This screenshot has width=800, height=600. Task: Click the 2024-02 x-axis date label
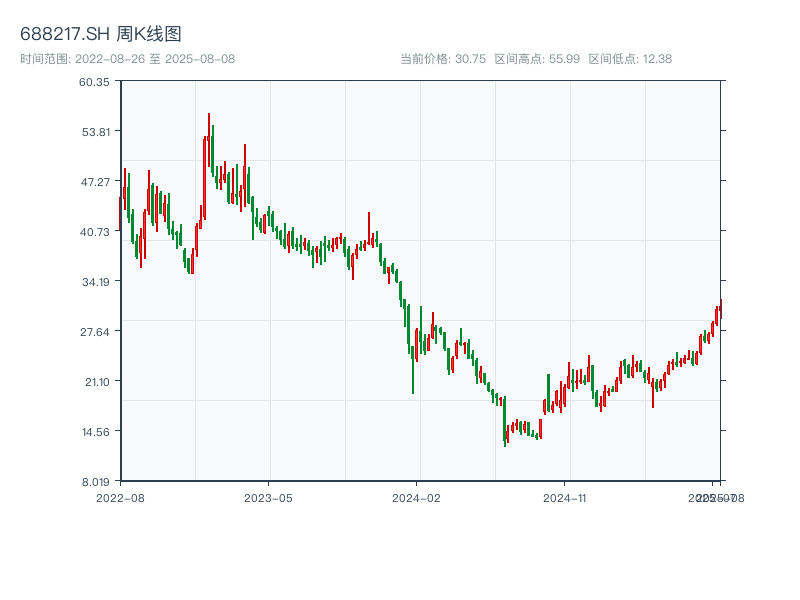[x=417, y=497]
